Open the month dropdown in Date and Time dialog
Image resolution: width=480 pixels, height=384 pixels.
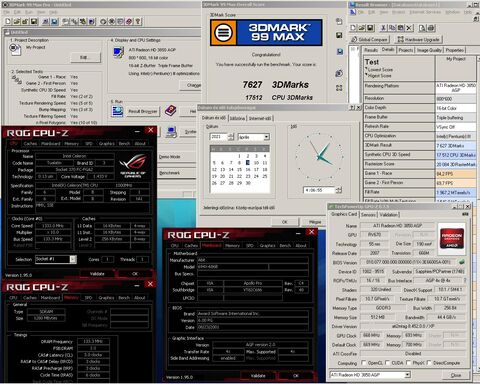coord(266,137)
